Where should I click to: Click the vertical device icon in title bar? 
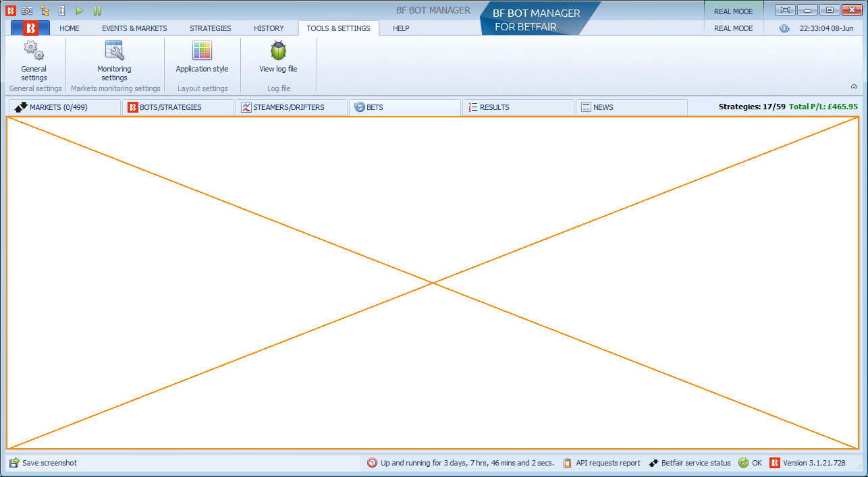62,11
